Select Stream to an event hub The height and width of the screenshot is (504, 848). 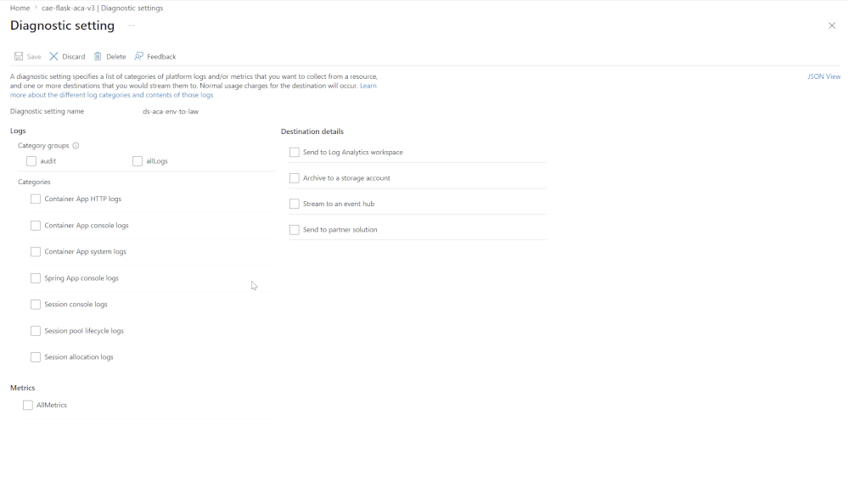[x=295, y=204]
